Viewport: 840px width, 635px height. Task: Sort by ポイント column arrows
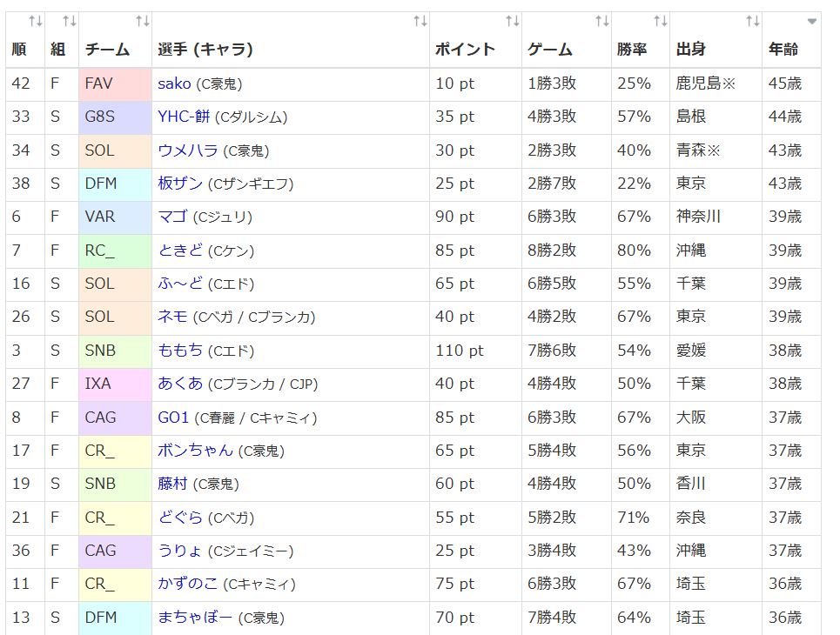pos(513,20)
